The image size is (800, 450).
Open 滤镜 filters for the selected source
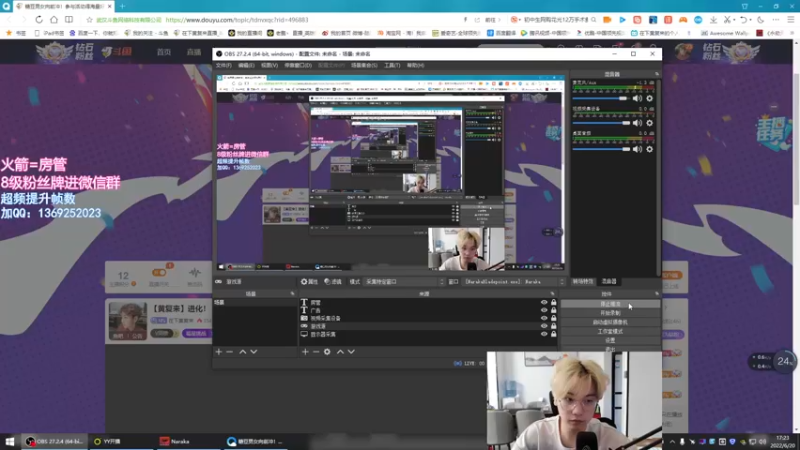(333, 282)
